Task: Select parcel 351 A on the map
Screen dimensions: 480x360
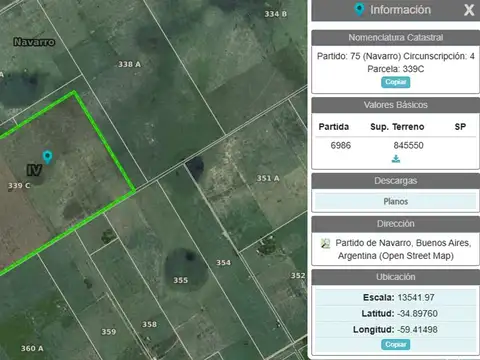Action: pyautogui.click(x=268, y=178)
